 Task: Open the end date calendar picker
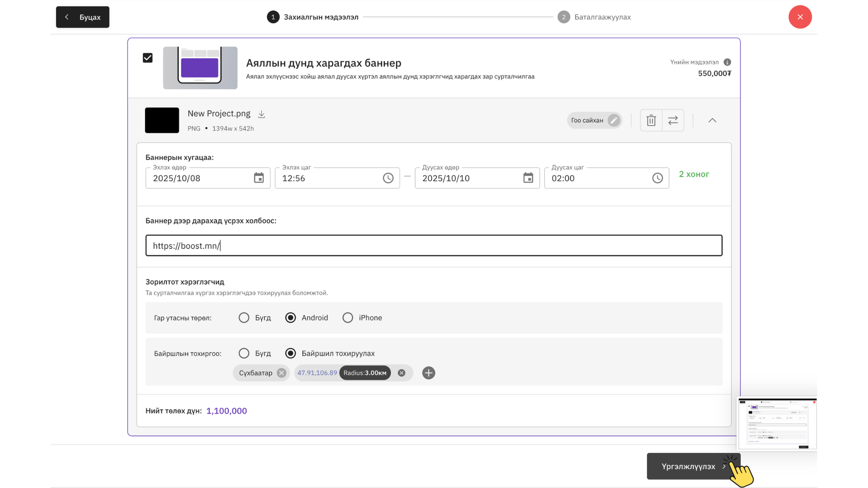coord(528,178)
